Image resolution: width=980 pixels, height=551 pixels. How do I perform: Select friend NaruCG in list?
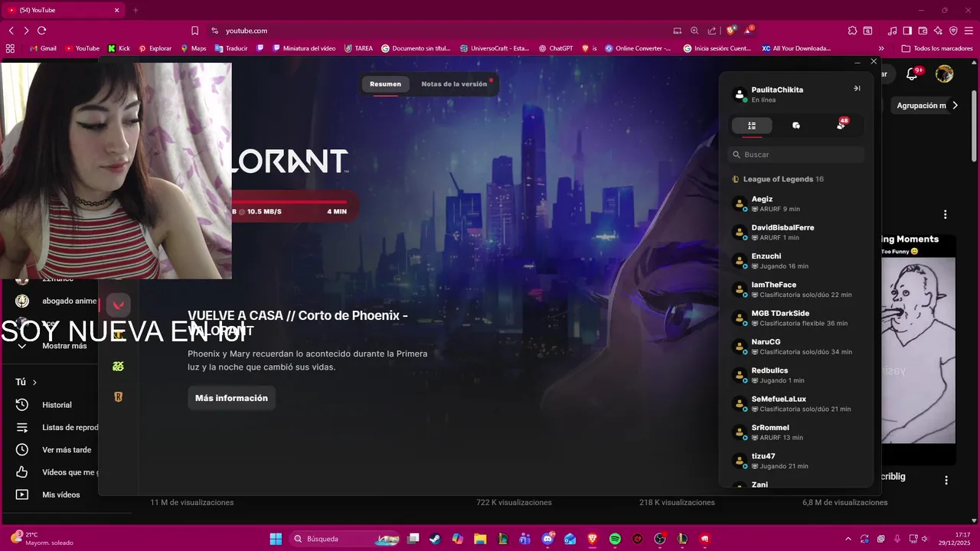pyautogui.click(x=796, y=347)
